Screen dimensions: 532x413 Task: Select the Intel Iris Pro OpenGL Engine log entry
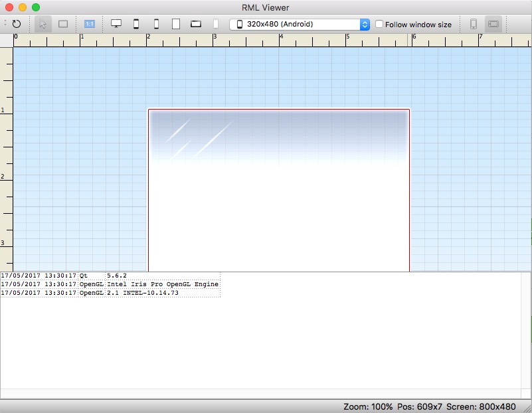[162, 284]
